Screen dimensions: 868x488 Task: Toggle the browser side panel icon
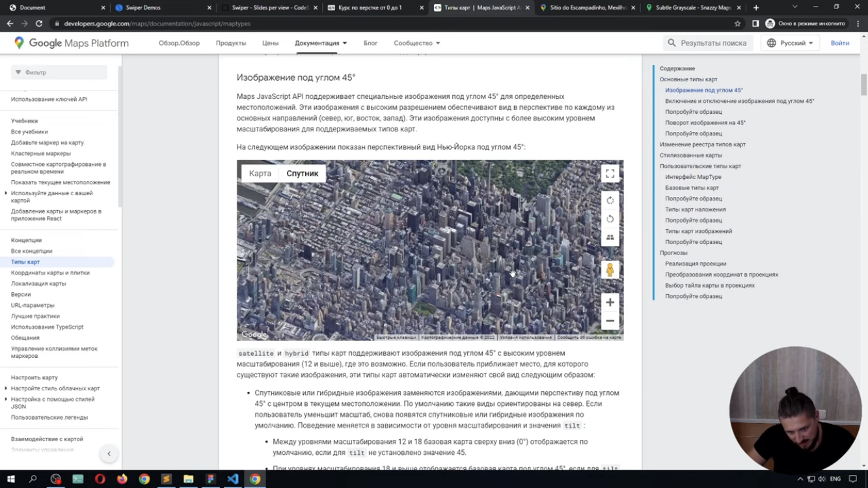click(755, 23)
